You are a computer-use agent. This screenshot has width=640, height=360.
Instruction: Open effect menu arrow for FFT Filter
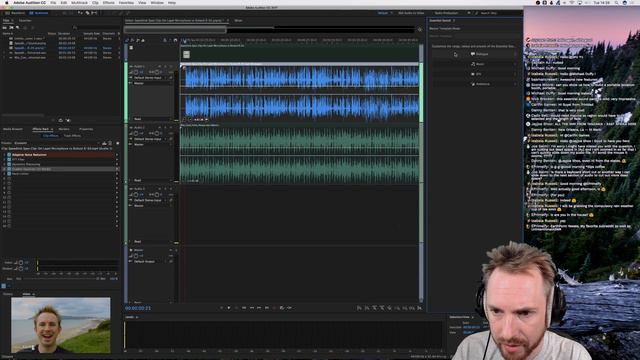[117, 160]
